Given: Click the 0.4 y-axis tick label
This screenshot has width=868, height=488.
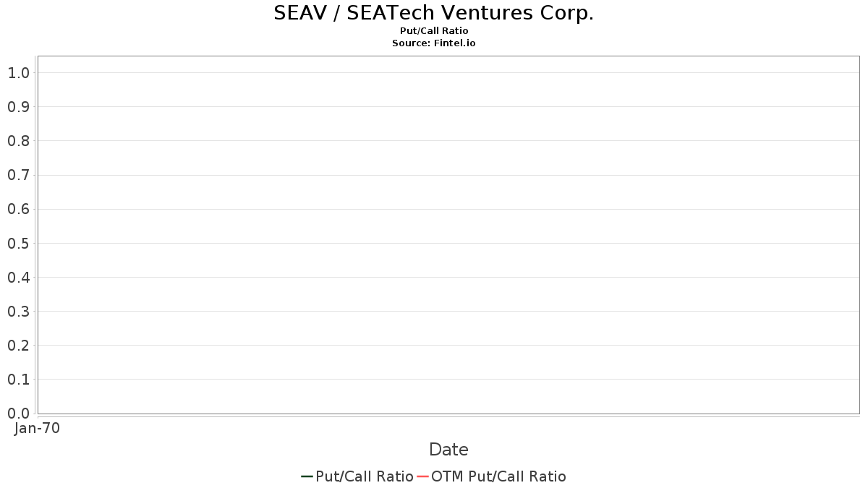Looking at the screenshot, I should 18,278.
